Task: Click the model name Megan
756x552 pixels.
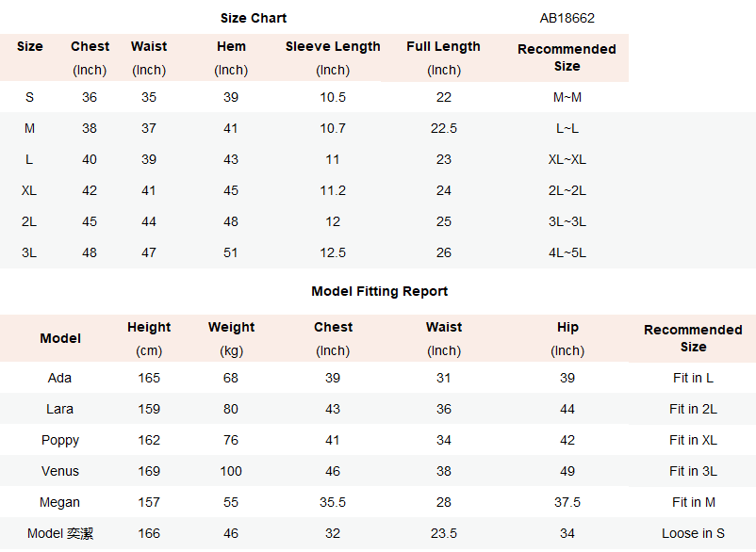Action: [59, 502]
